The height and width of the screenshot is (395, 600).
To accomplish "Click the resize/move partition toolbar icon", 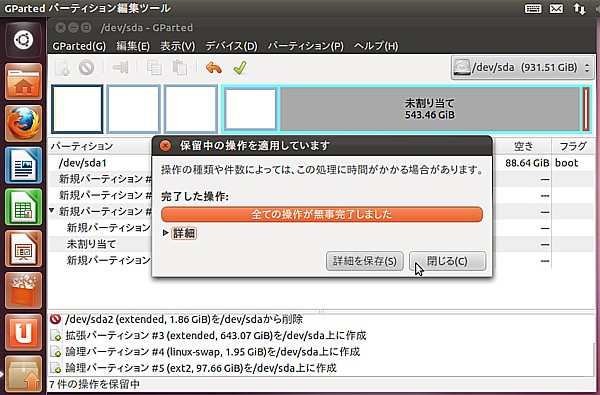I will [x=120, y=68].
